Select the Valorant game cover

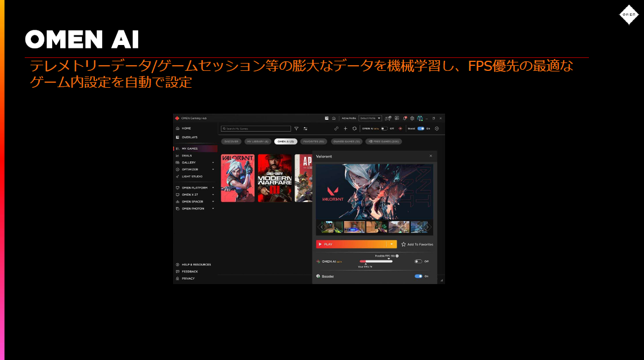(x=238, y=178)
